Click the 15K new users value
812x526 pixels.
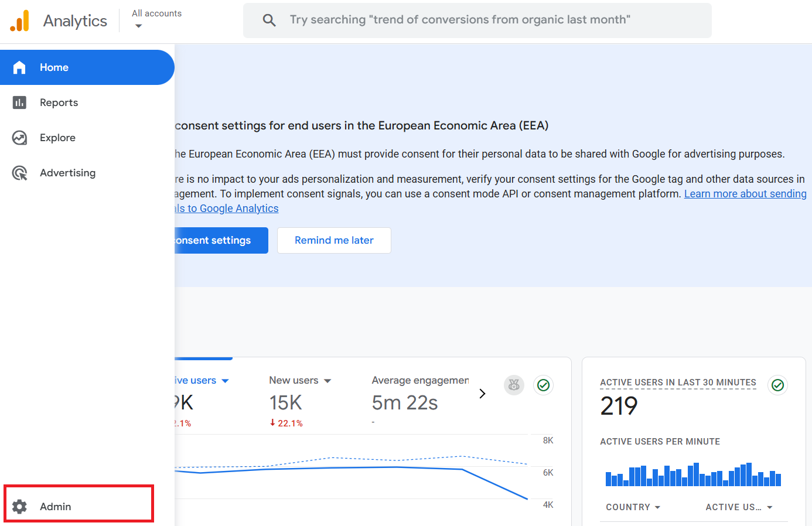point(285,402)
